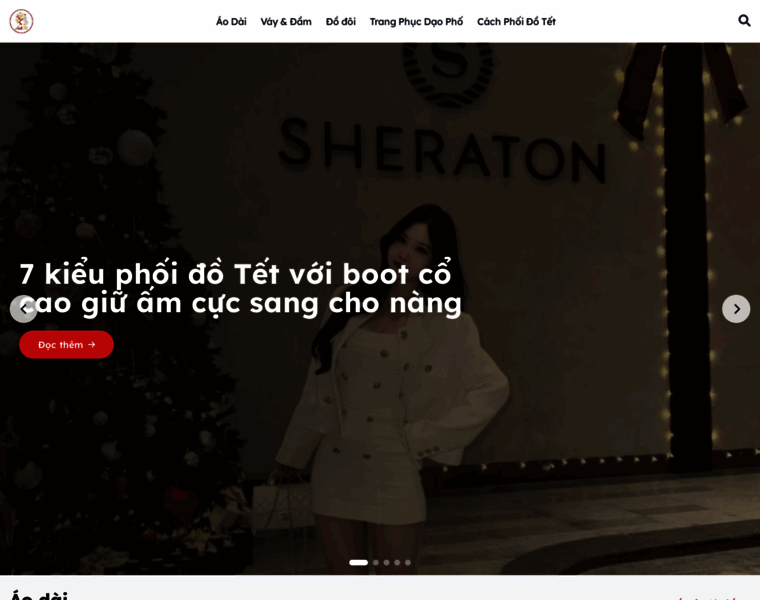This screenshot has width=760, height=600.
Task: Click the Áo dài section heading
Action: 39,595
